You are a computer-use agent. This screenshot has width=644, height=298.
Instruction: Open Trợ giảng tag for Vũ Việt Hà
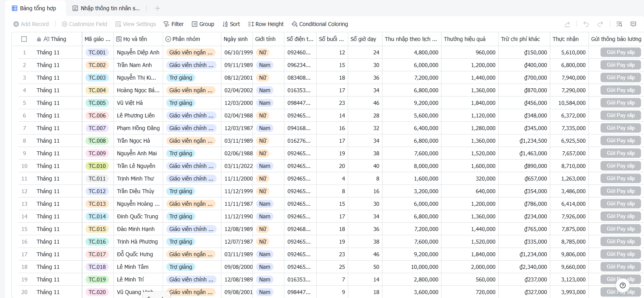tap(181, 103)
